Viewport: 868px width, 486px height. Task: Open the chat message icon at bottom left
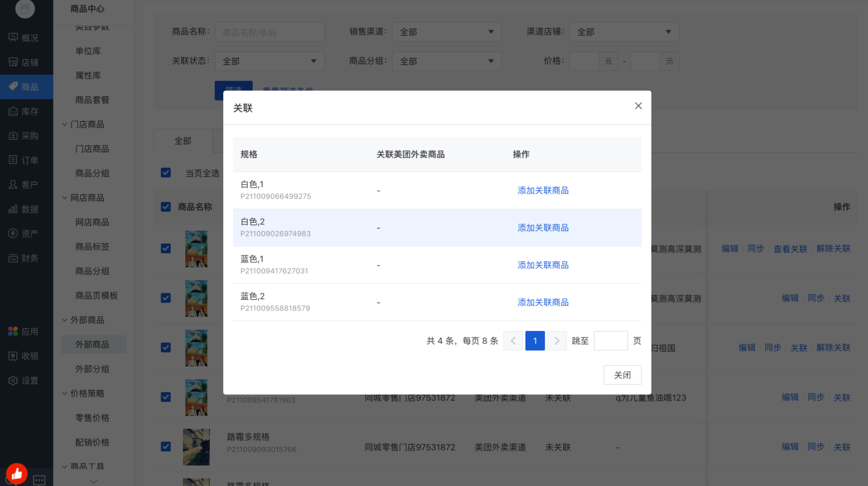click(x=39, y=480)
